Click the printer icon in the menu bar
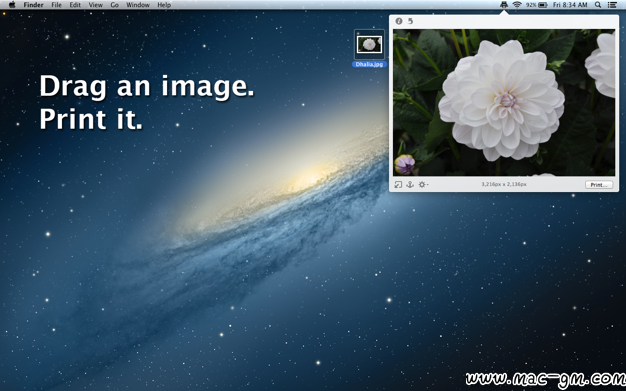The image size is (626, 391). (504, 5)
